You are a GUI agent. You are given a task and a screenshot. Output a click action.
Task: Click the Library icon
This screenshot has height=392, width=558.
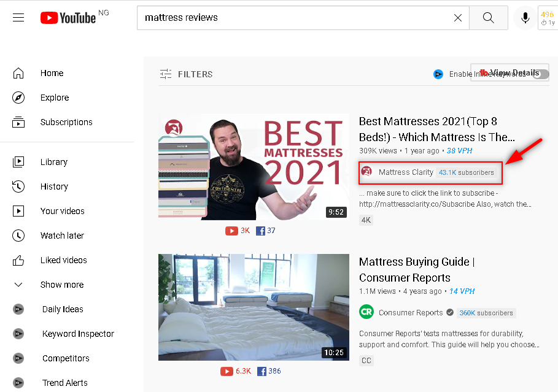[18, 162]
